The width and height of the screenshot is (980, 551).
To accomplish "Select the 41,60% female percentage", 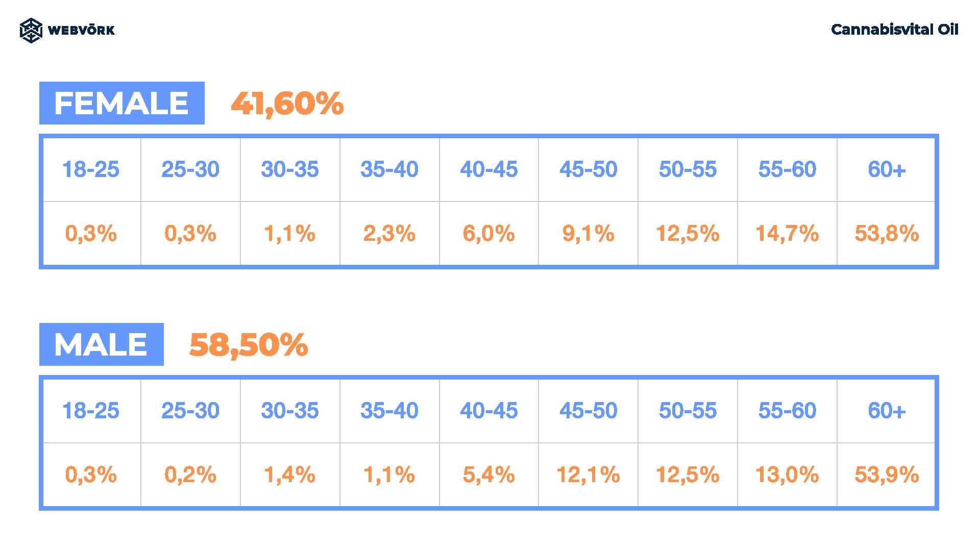I will tap(287, 104).
